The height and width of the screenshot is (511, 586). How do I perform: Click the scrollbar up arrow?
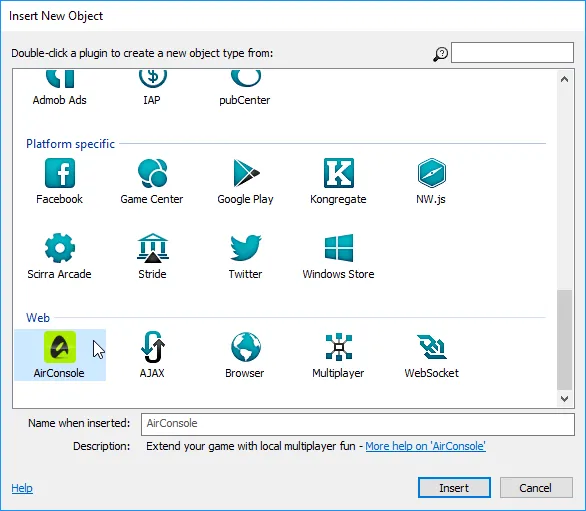pos(564,79)
